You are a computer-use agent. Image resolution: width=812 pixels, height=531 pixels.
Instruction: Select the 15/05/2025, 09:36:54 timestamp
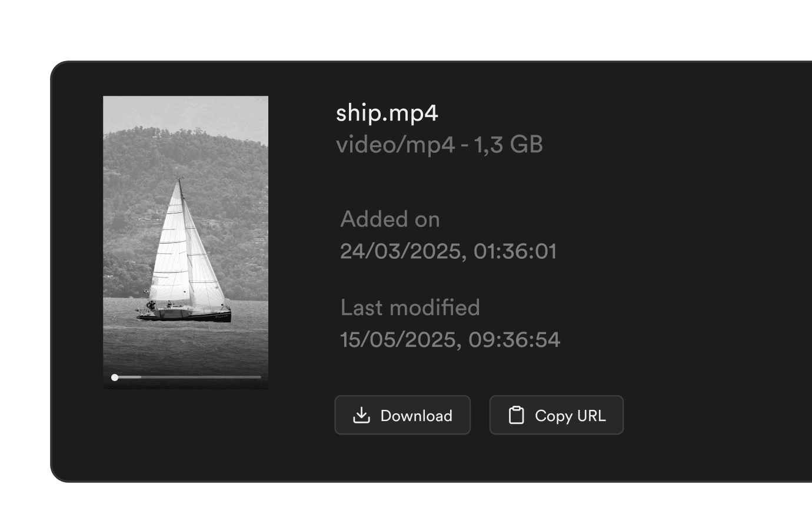[450, 340]
